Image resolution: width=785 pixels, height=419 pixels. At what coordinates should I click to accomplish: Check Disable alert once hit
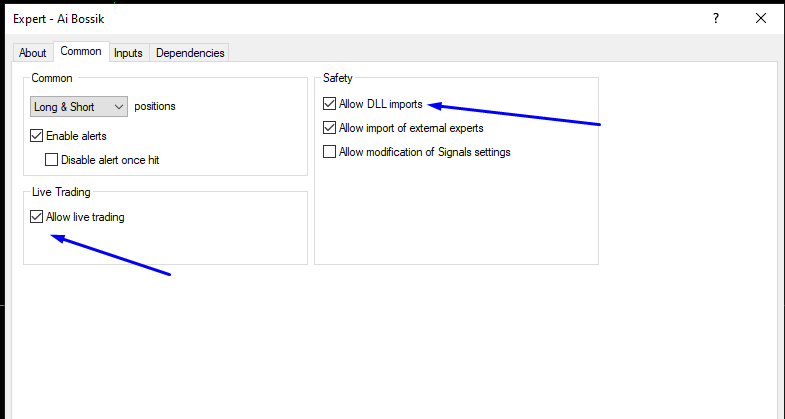(53, 159)
